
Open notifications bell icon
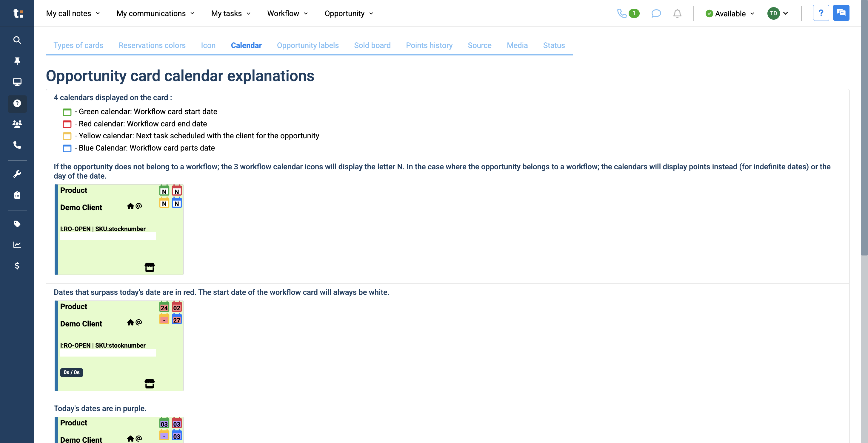(x=677, y=13)
